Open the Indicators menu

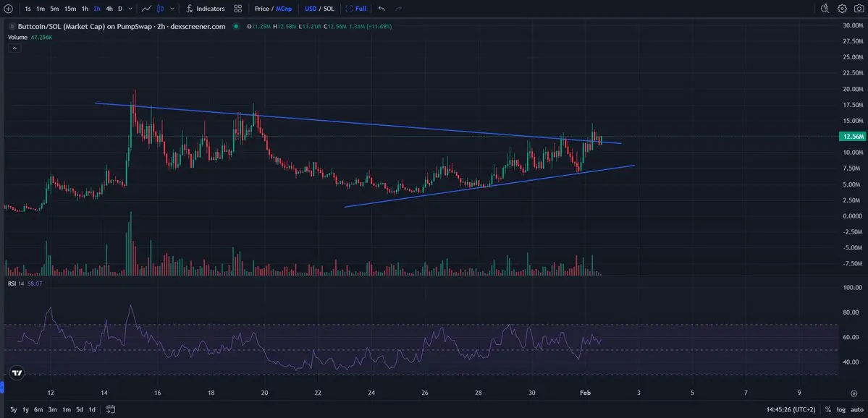(x=211, y=9)
